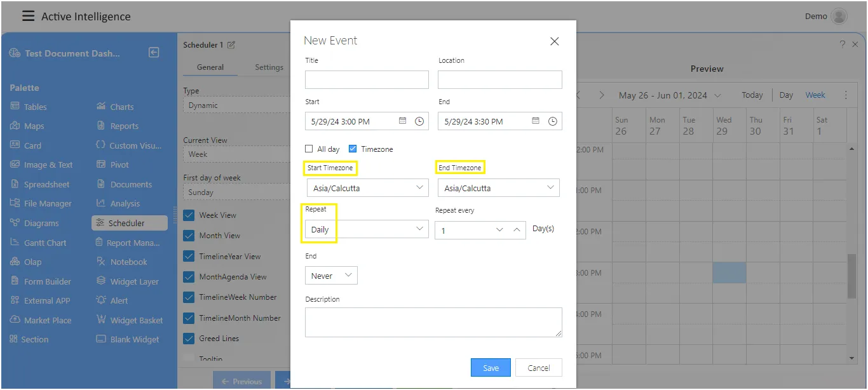Focus the Location input field
Viewport: 868px width, 390px height.
(500, 79)
